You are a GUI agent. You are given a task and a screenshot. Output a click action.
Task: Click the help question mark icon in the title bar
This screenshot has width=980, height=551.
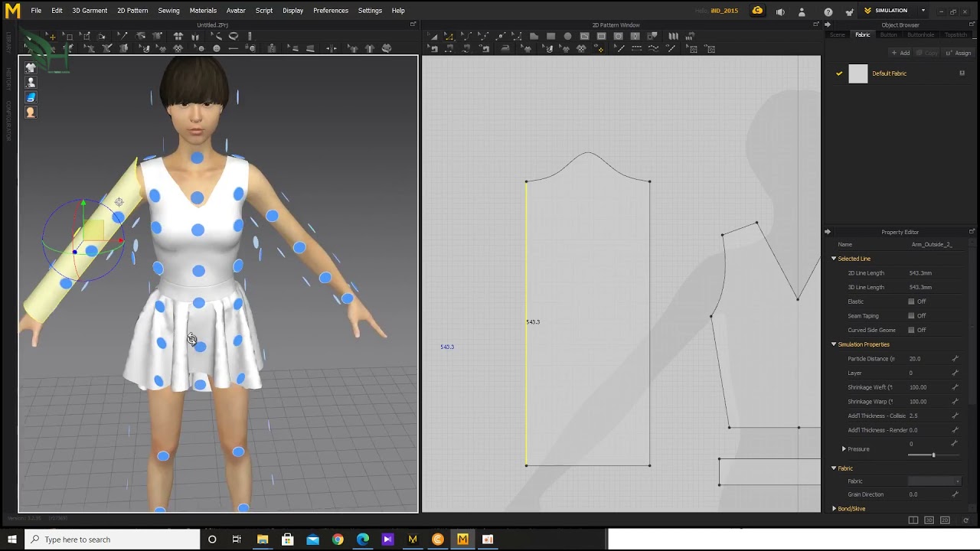click(828, 11)
